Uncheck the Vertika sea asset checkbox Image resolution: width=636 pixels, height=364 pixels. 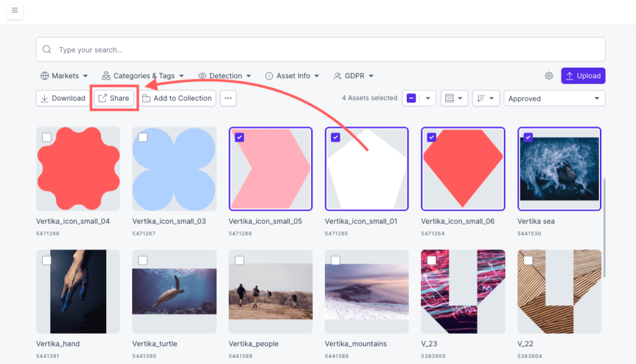coord(528,137)
